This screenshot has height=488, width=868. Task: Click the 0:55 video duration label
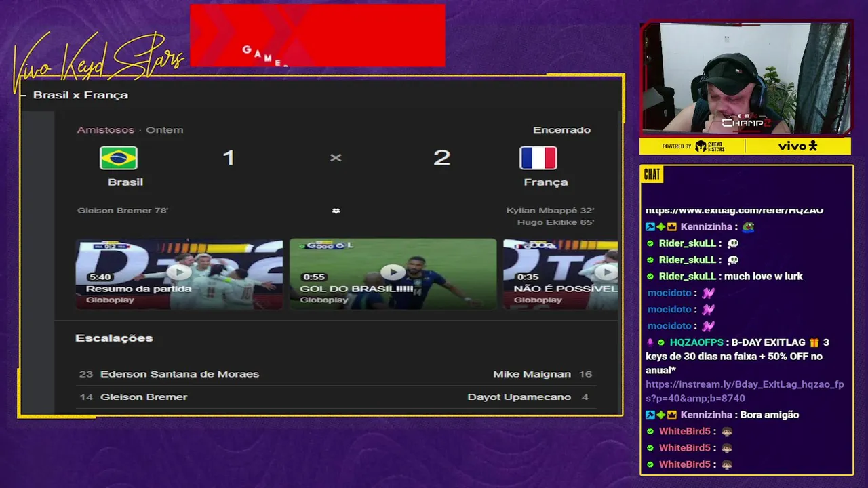[x=314, y=277]
